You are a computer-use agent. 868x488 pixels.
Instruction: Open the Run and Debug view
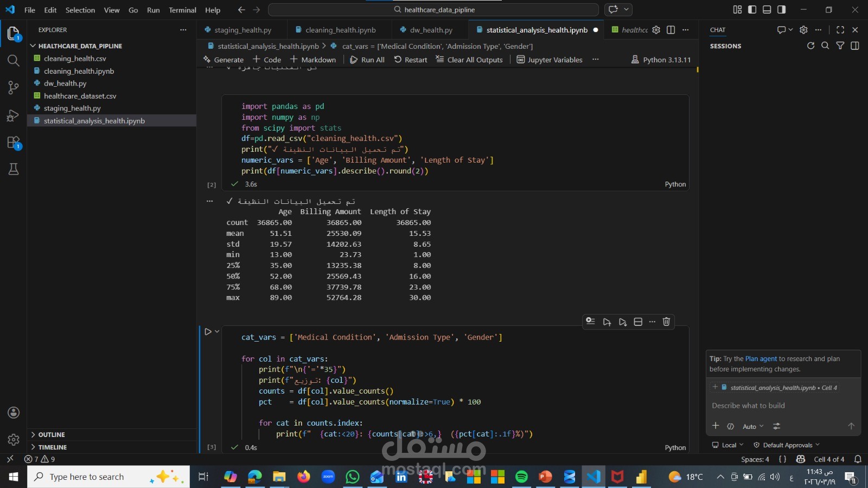coord(14,115)
